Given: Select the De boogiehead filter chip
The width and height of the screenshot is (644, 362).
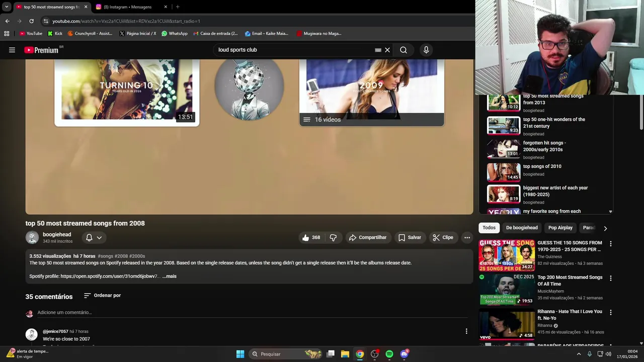Looking at the screenshot, I should (x=522, y=228).
